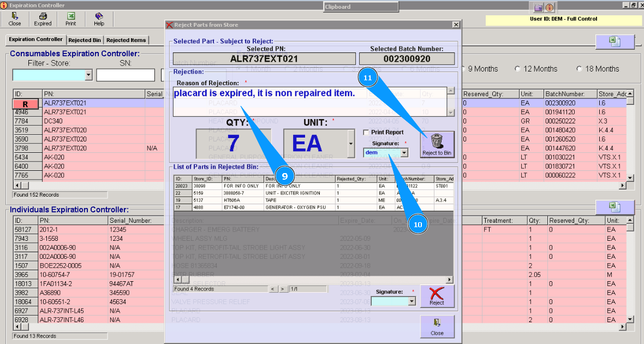Viewport: 644px width, 344px height.
Task: Open the Signature dropdown showing dem
Action: [404, 153]
